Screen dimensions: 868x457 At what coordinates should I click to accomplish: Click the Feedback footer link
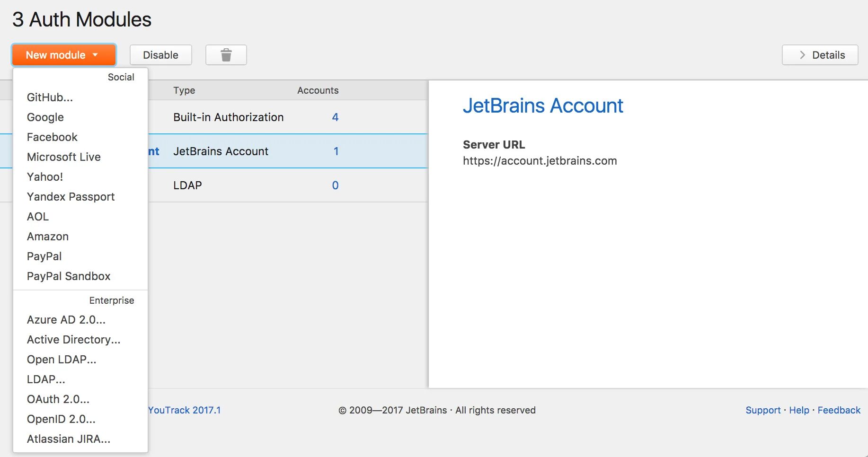click(x=839, y=410)
